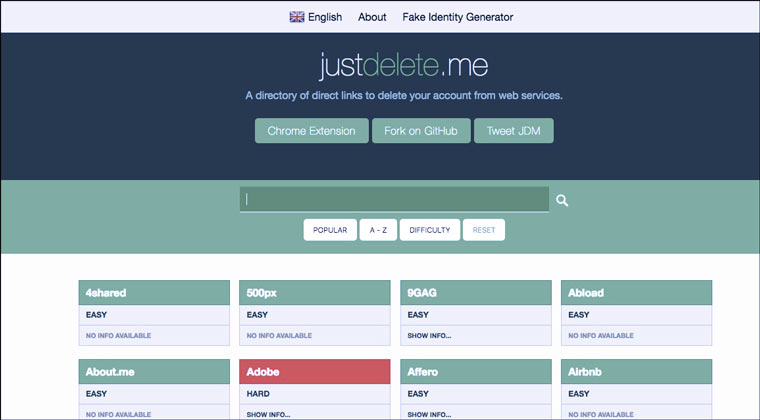The height and width of the screenshot is (420, 760).
Task: Click the Tweet JDM button
Action: click(x=513, y=131)
